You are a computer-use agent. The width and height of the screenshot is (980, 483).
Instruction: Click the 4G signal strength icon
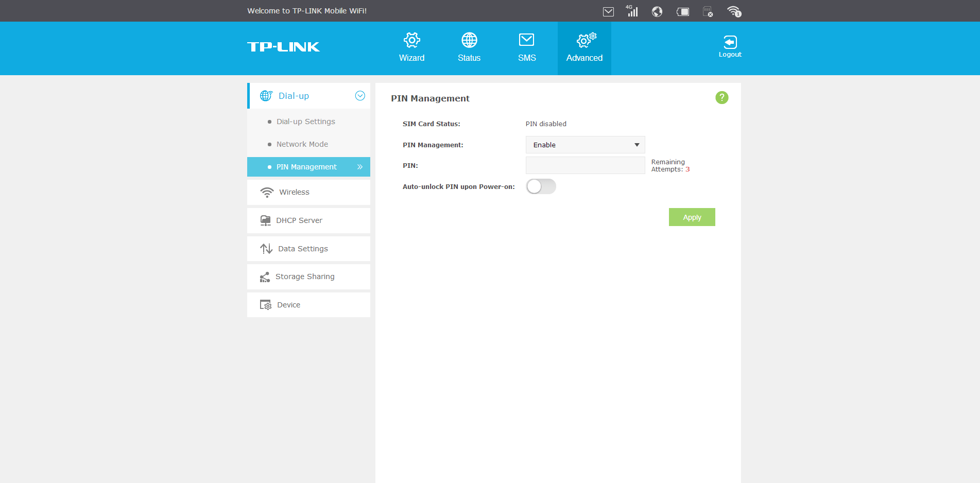(632, 11)
